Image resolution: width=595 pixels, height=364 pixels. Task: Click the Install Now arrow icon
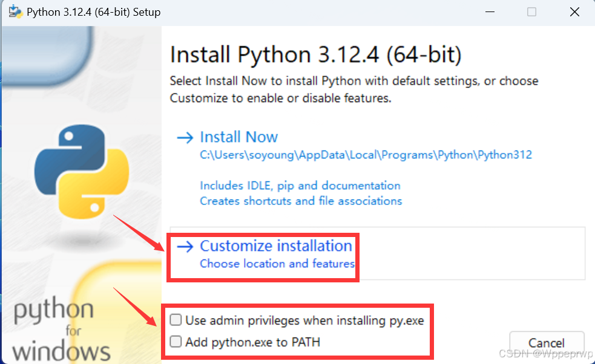tap(185, 137)
